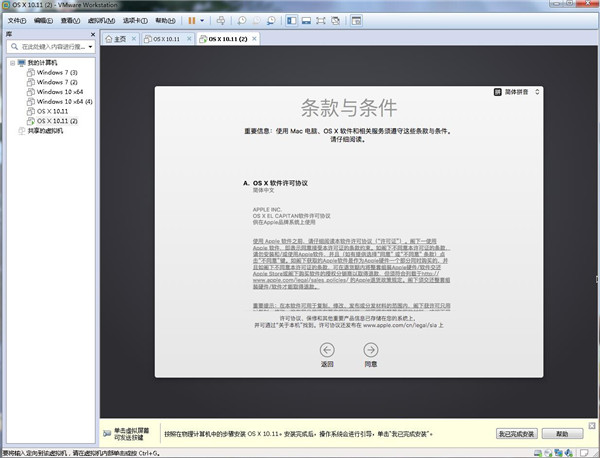Select 我的计算机 in the library

pyautogui.click(x=38, y=63)
